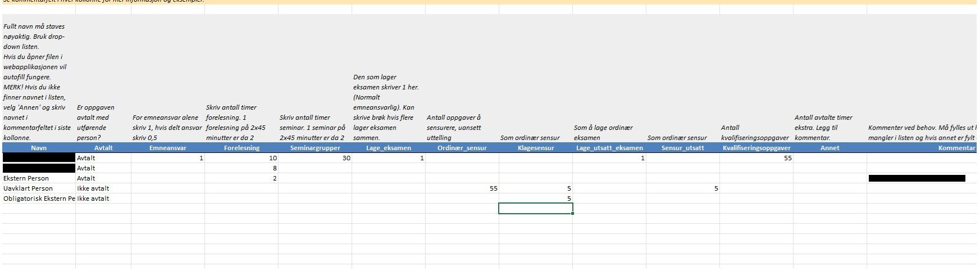Select the Sensur_utsatt header cell

click(683, 148)
